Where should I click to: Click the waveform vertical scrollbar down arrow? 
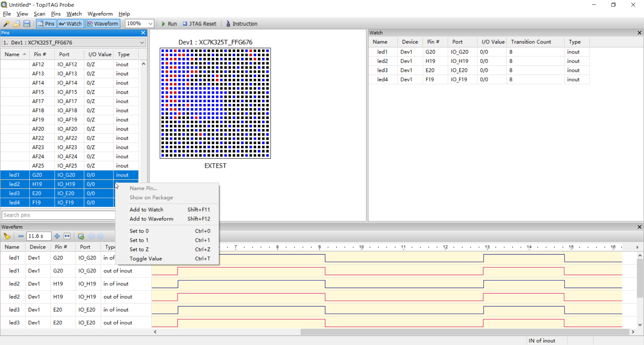click(640, 325)
